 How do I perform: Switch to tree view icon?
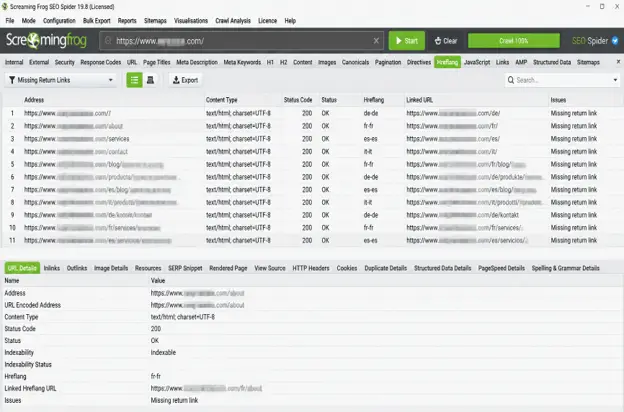point(150,80)
